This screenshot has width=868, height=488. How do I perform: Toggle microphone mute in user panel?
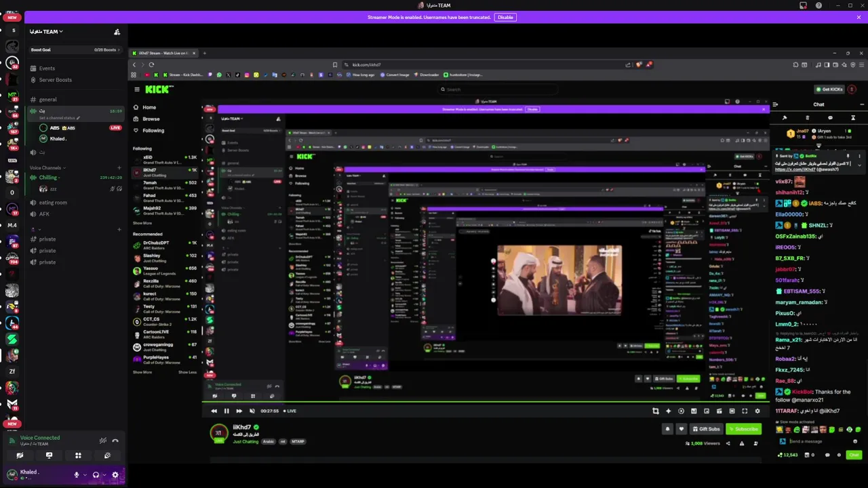[76, 475]
